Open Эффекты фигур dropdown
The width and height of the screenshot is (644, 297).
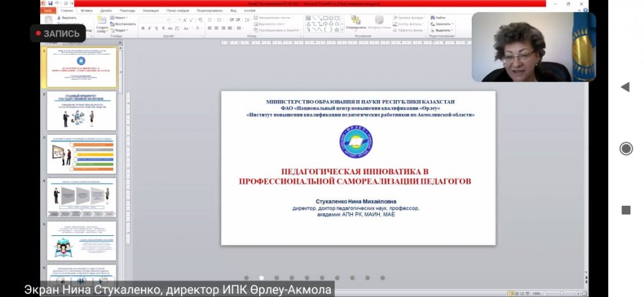tap(409, 30)
